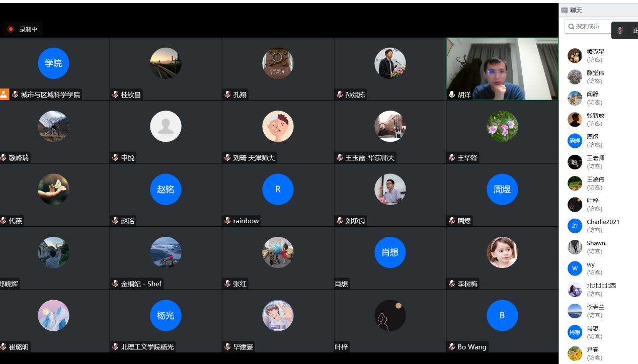Screen dimensions: 638x364
Task: Click the orange host badge icon
Action: (4, 94)
